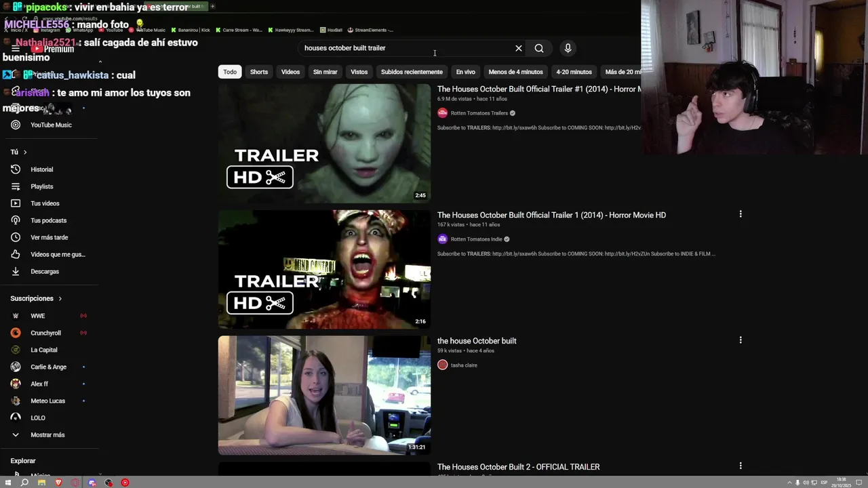Select the 4-20 minutos filter chip

coord(574,72)
